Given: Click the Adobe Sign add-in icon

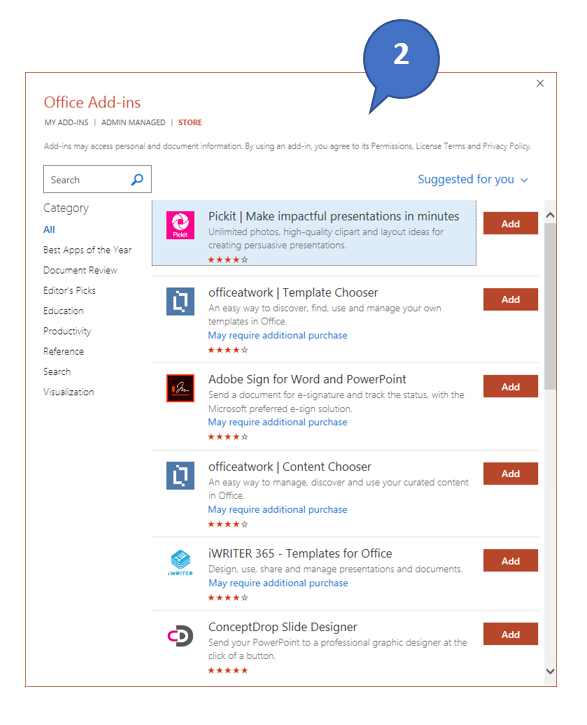Looking at the screenshot, I should [180, 388].
